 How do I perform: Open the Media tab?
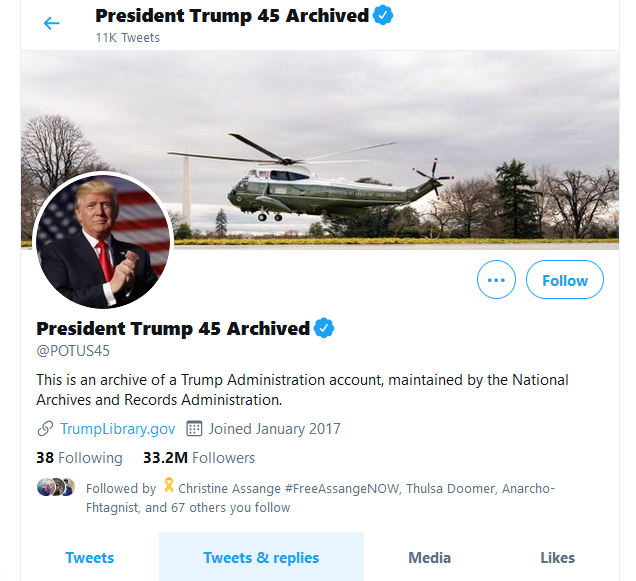pyautogui.click(x=430, y=557)
